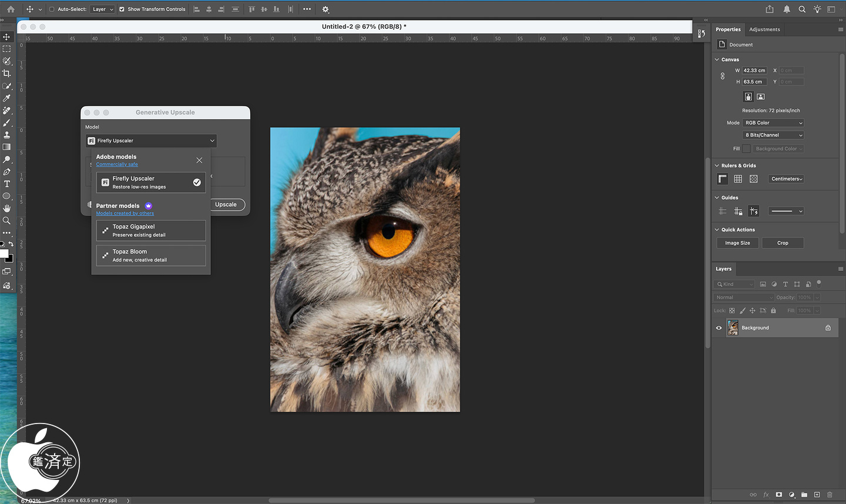Viewport: 846px width, 504px height.
Task: Select the Eyedropper tool
Action: tap(6, 98)
